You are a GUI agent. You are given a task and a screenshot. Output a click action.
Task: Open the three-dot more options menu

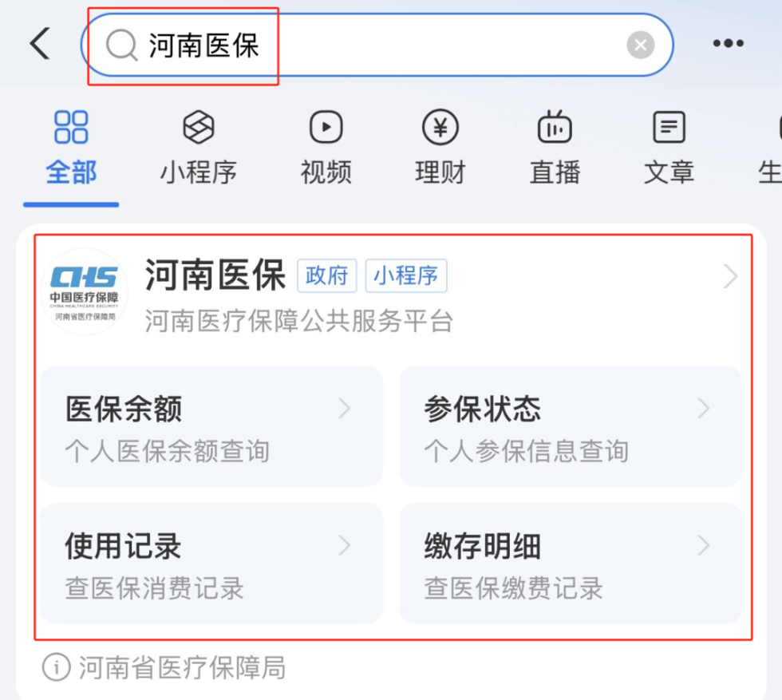(x=728, y=43)
